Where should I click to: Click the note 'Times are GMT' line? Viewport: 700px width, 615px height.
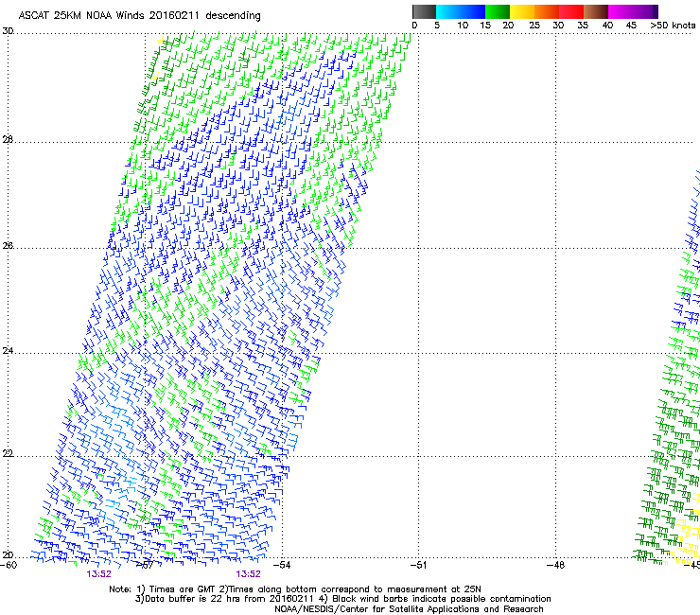pyautogui.click(x=294, y=589)
